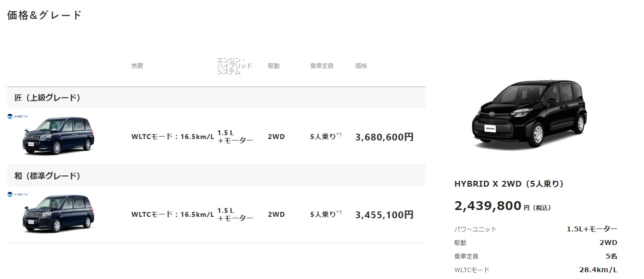Click the パワーユニット spec label

(x=475, y=229)
